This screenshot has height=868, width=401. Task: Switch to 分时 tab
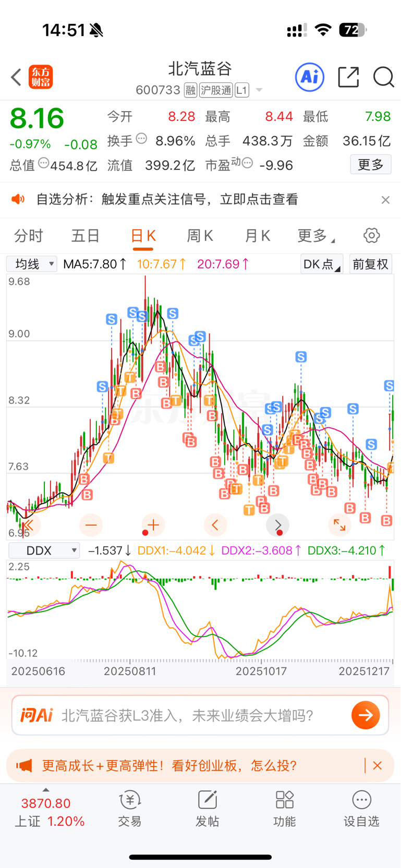(29, 236)
